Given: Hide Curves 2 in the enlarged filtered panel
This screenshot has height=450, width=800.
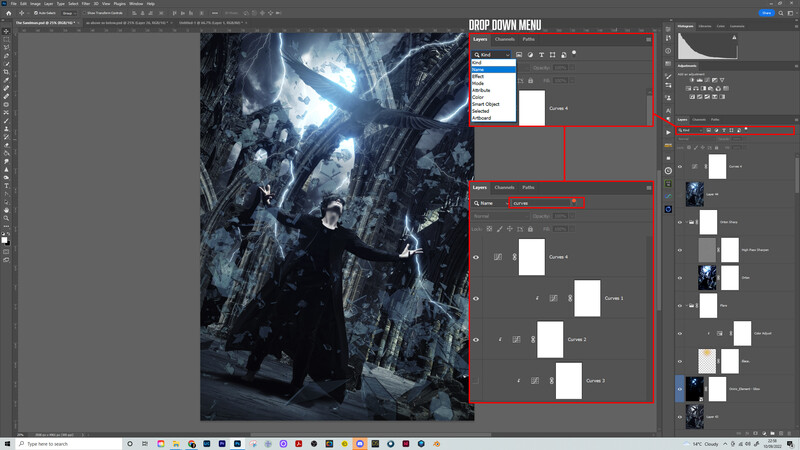Looking at the screenshot, I should click(476, 340).
